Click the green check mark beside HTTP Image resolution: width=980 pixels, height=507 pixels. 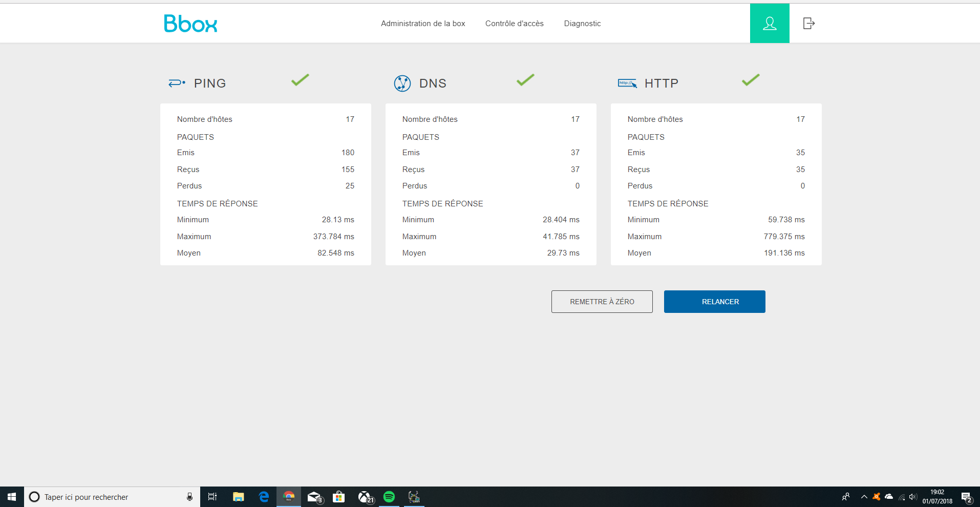click(x=751, y=80)
